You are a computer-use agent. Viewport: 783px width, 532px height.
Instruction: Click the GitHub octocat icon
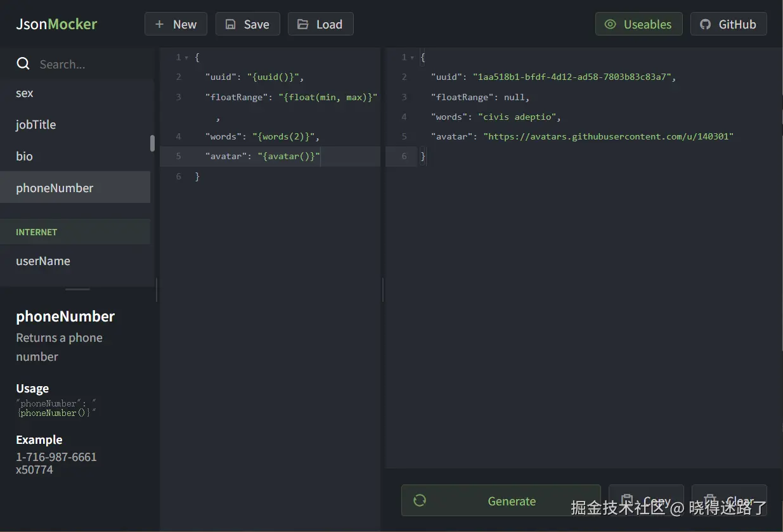coord(705,24)
